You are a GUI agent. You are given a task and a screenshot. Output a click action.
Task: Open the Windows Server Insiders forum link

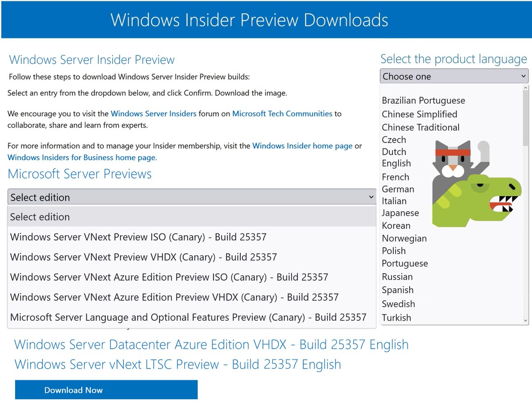point(154,113)
